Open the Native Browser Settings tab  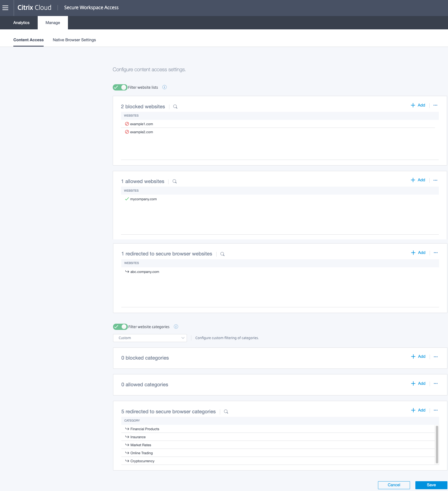click(x=74, y=40)
